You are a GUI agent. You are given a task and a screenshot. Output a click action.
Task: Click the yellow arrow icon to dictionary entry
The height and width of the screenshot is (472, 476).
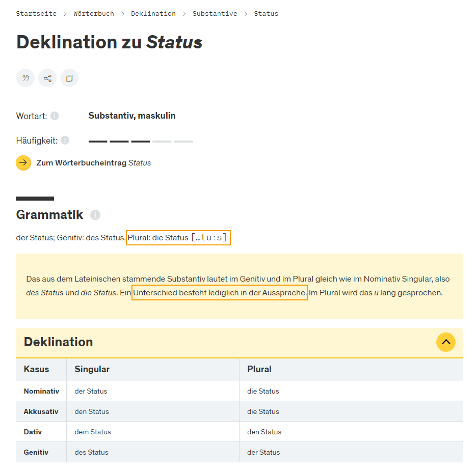coord(23,163)
